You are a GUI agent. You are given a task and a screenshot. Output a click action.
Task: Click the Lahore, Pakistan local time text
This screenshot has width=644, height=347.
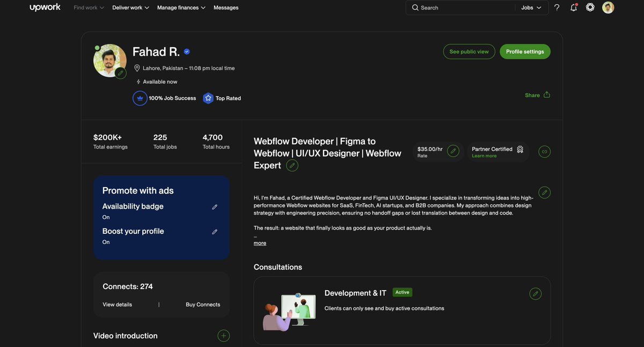188,68
